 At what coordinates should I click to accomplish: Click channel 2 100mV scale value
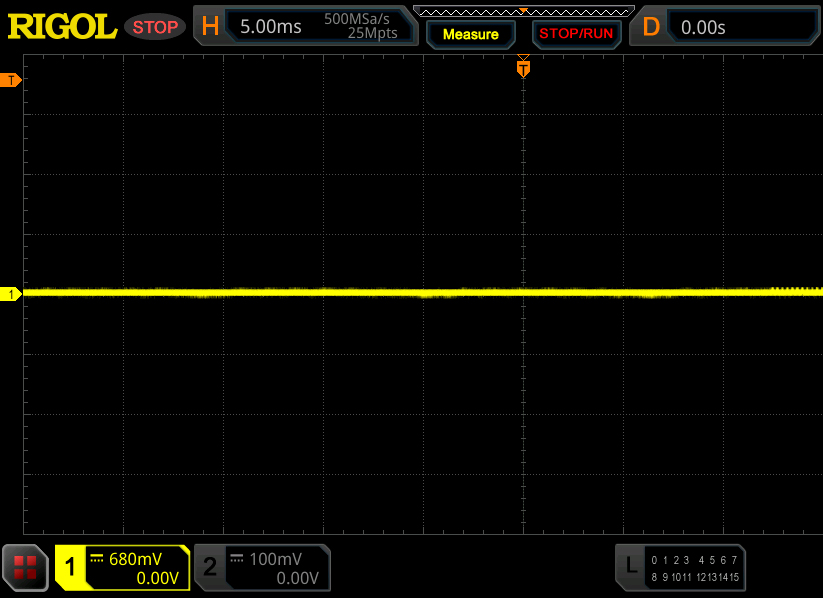[276, 559]
